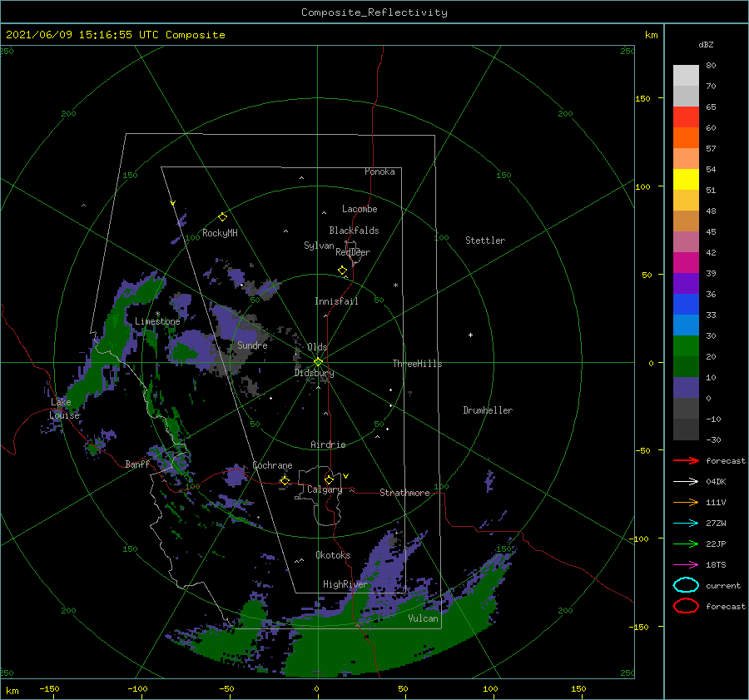Click the Lacombe city label
Viewport: 749px width, 700px height.
click(x=360, y=209)
